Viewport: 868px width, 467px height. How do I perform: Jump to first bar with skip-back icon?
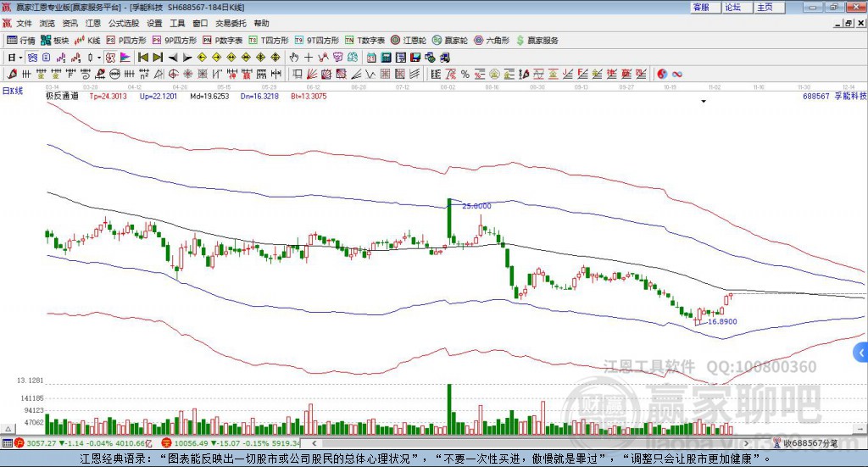(142, 58)
